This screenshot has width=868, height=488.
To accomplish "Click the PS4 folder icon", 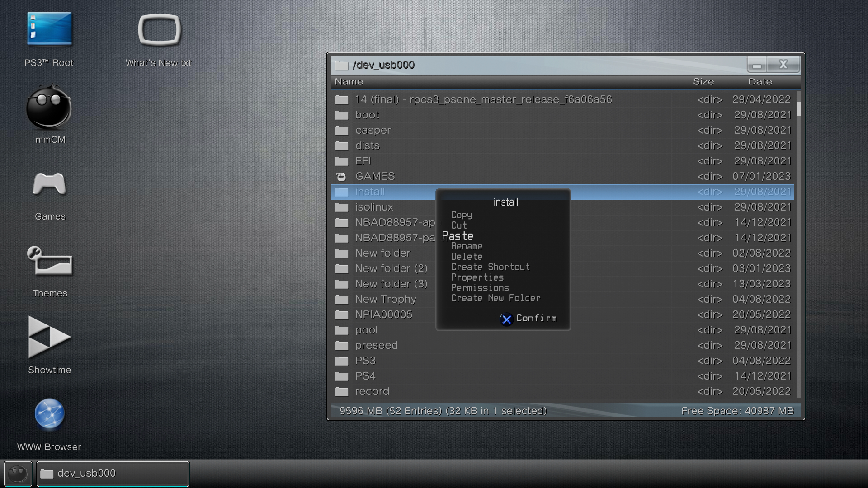I will coord(342,376).
